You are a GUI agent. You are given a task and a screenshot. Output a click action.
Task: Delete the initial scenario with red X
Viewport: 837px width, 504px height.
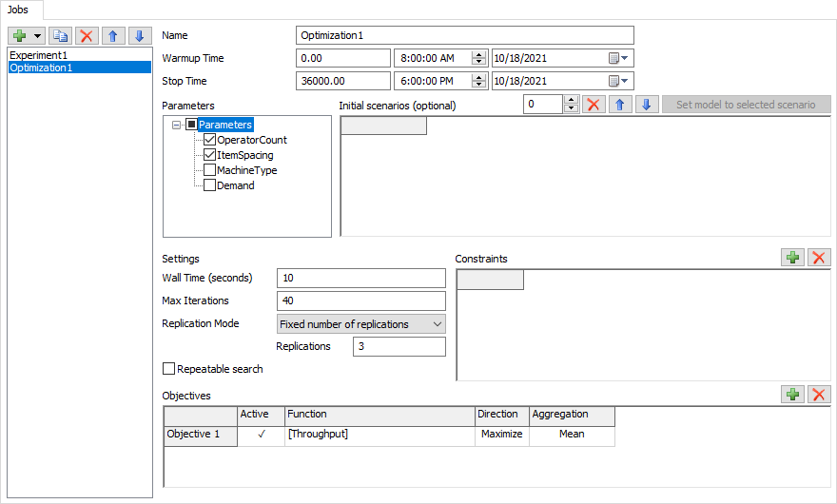pos(594,105)
